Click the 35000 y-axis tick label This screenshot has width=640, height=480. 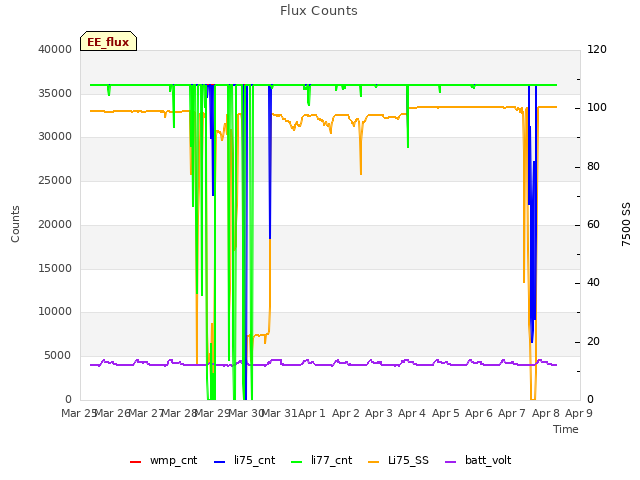[55, 93]
